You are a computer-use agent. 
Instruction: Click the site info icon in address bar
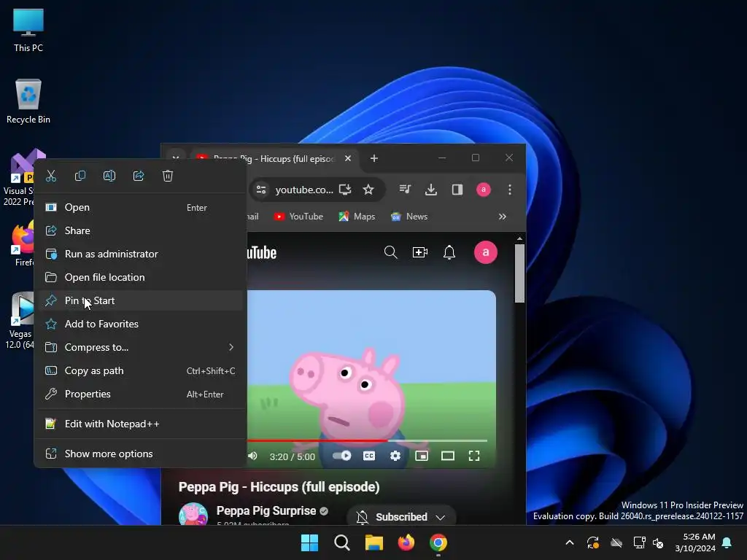click(261, 190)
